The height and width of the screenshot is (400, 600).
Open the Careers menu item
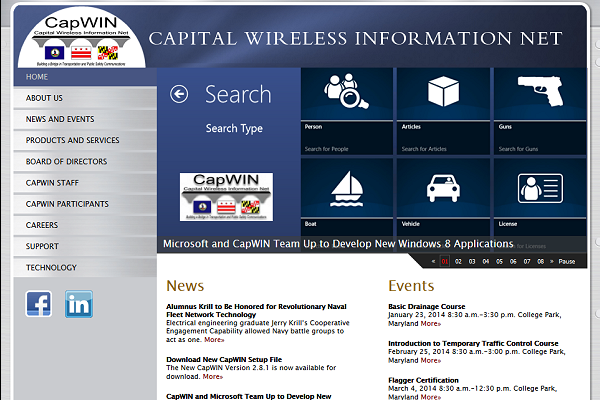[x=85, y=225]
